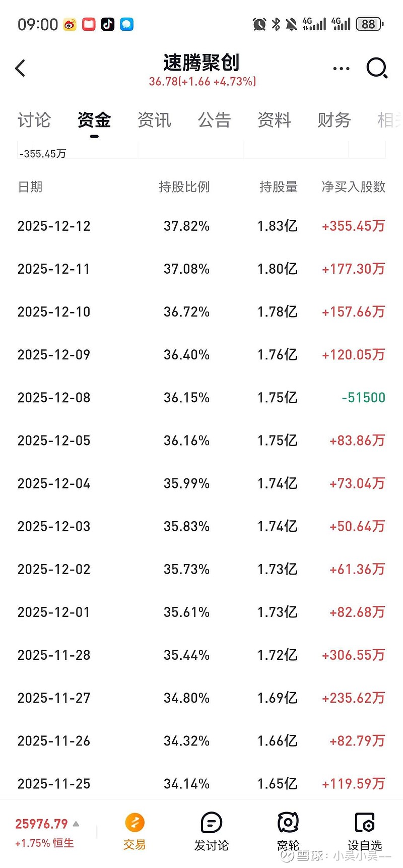403x868 pixels.
Task: Tap the 净买入股数 column header
Action: pos(353,187)
